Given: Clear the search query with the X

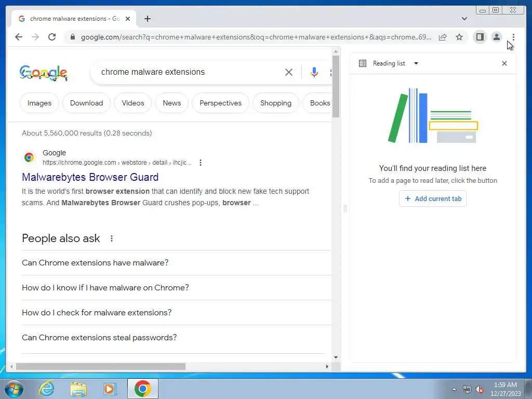Looking at the screenshot, I should tap(289, 72).
